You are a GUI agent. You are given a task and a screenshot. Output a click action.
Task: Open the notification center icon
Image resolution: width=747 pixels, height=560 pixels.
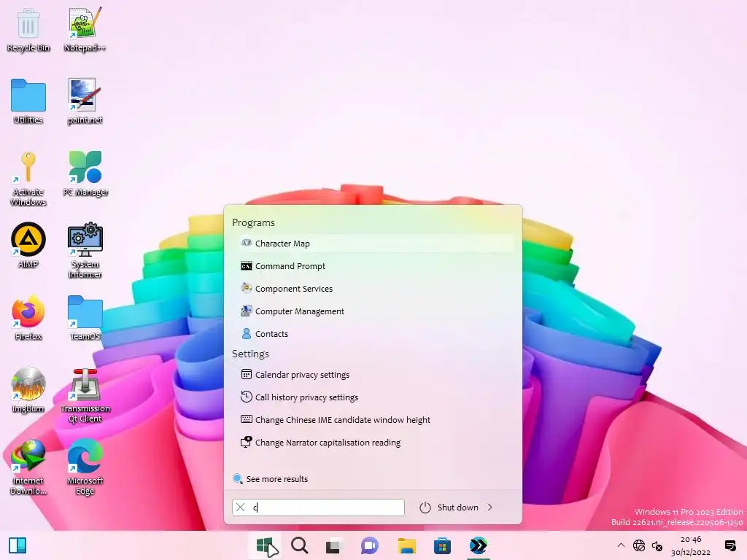coord(729,545)
